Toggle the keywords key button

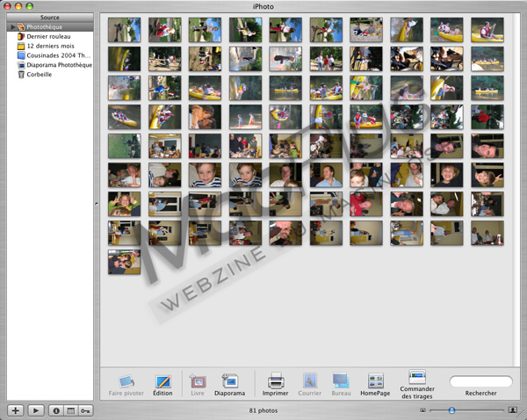coord(85,410)
